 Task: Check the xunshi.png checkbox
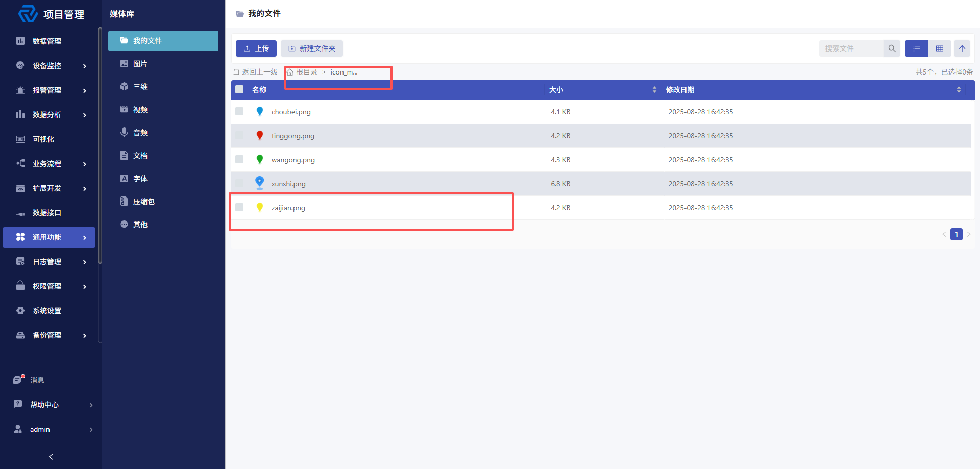point(239,183)
